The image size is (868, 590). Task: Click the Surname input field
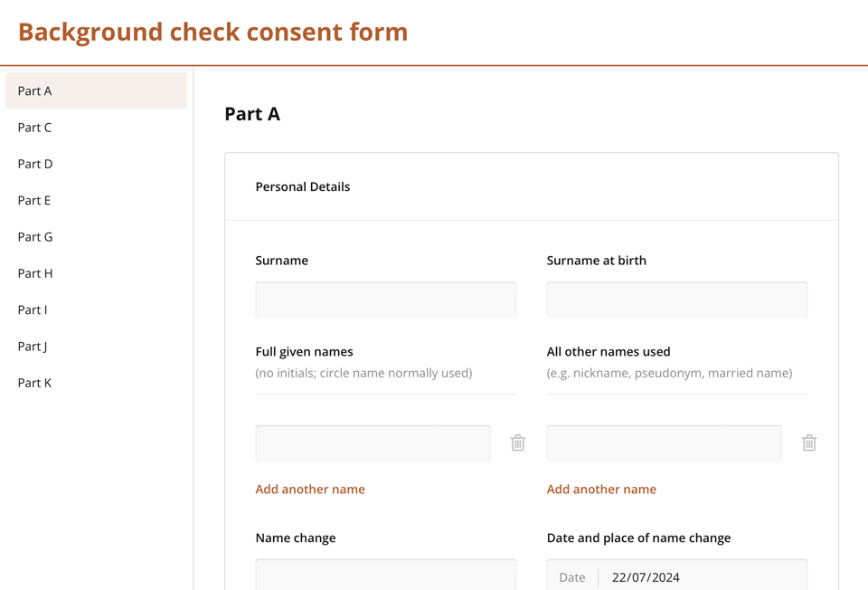385,300
